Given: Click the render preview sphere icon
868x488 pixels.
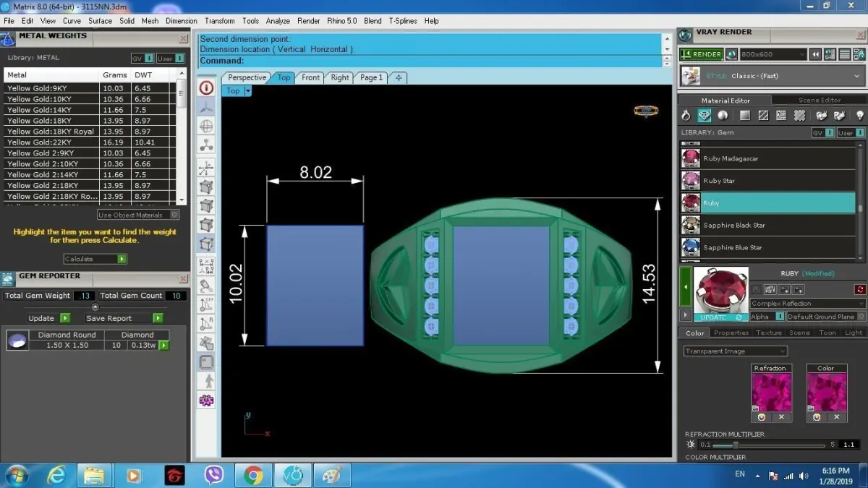Looking at the screenshot, I should (x=731, y=54).
